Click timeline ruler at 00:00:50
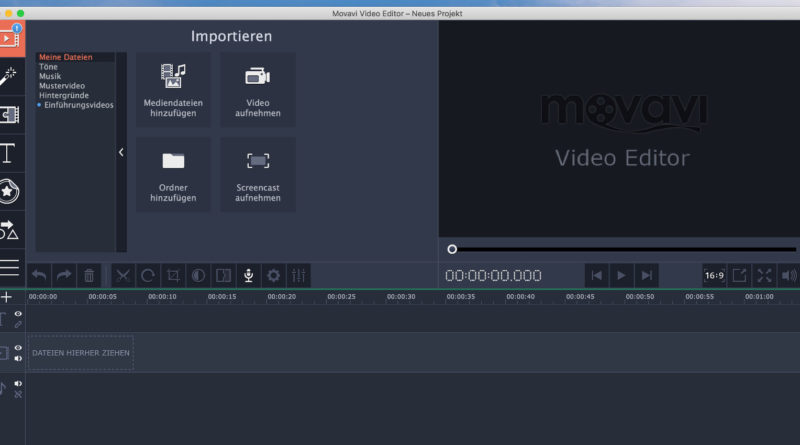Image resolution: width=800 pixels, height=445 pixels. pos(640,296)
